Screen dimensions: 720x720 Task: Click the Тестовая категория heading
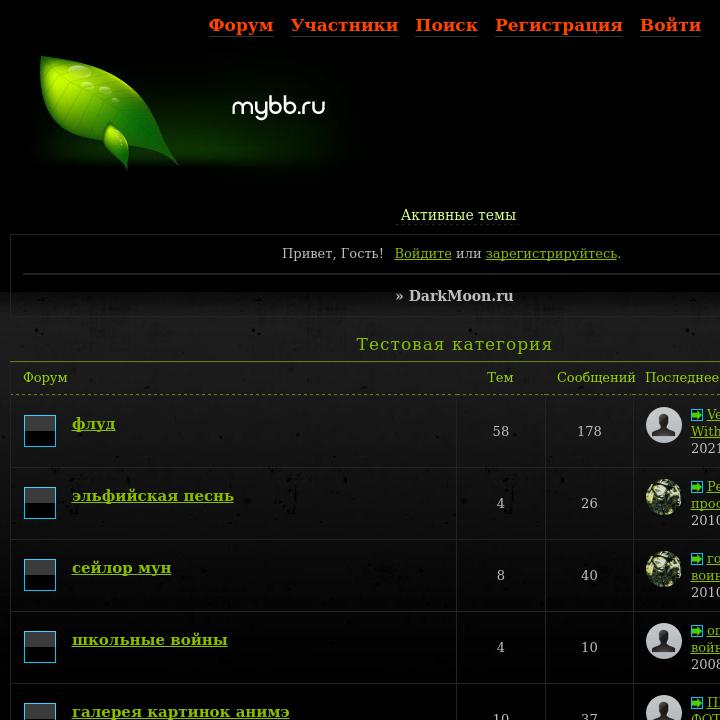click(x=454, y=344)
